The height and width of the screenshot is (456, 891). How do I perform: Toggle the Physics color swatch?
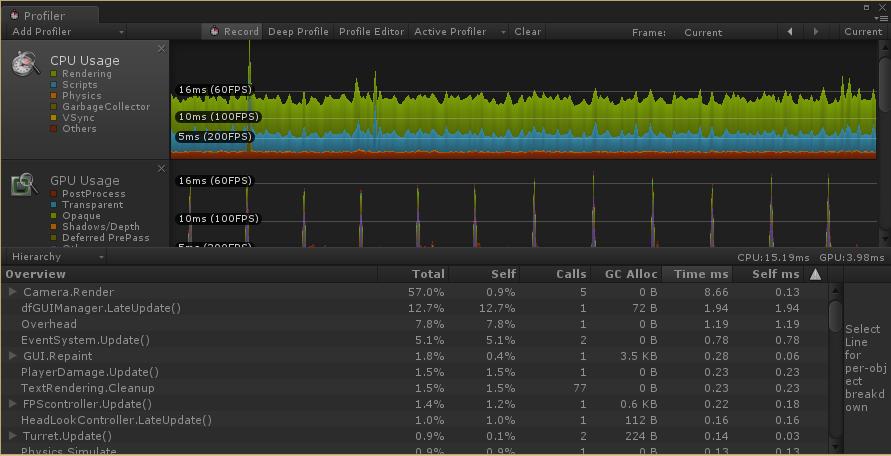click(54, 96)
